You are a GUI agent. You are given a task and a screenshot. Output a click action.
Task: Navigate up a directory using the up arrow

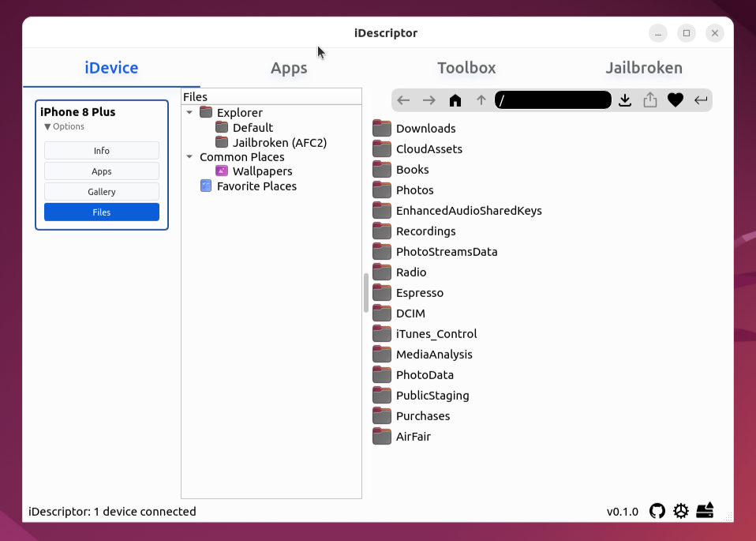(481, 100)
